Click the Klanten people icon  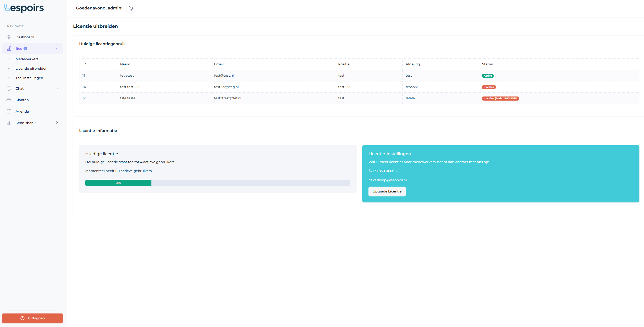[x=9, y=100]
